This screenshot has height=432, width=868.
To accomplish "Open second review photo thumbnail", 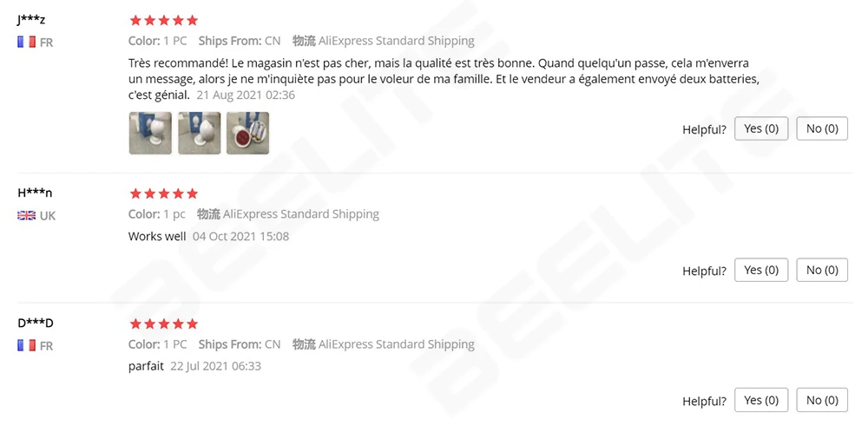I will click(199, 133).
